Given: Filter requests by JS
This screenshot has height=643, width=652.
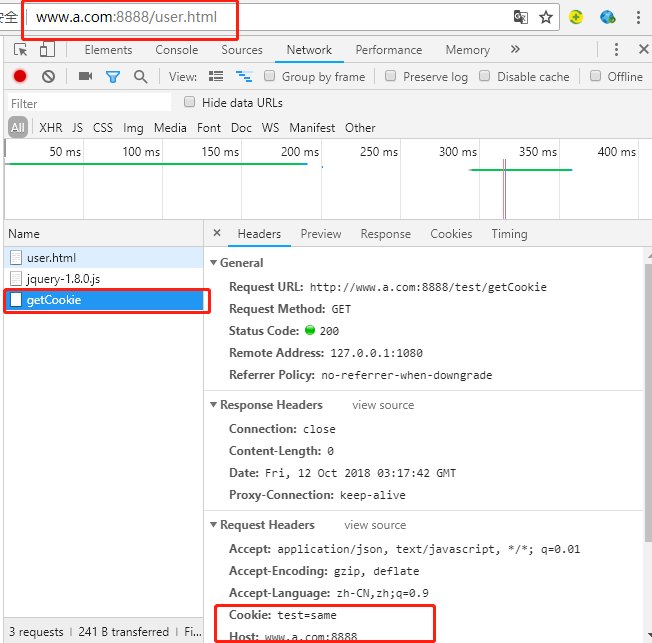Looking at the screenshot, I should [x=77, y=128].
